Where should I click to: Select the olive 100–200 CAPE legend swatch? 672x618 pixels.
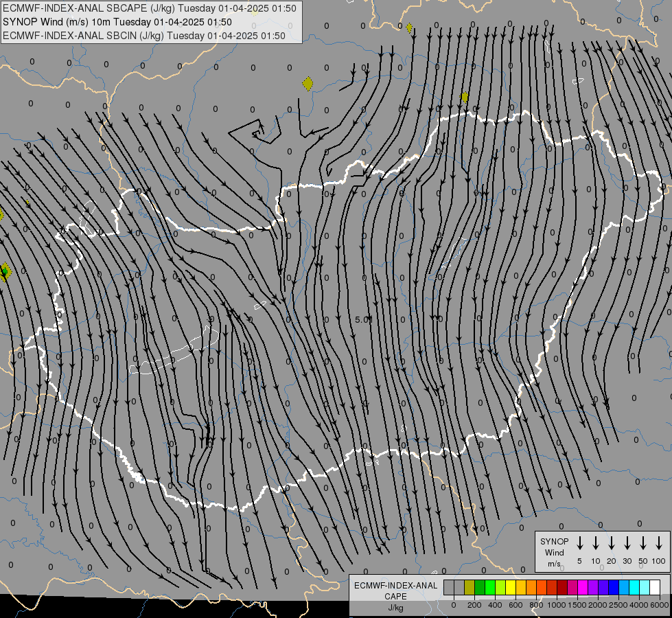470,587
